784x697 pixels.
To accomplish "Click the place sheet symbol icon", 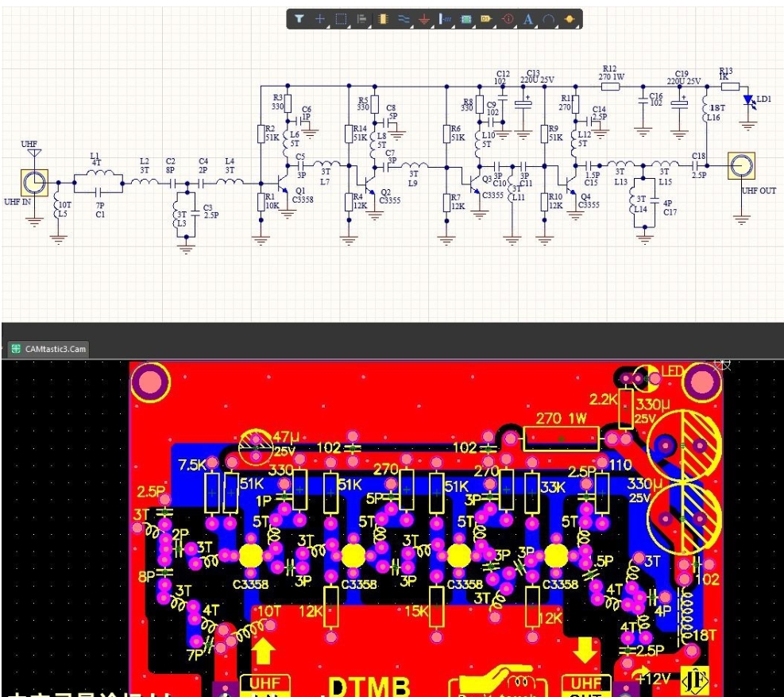I will (x=466, y=18).
